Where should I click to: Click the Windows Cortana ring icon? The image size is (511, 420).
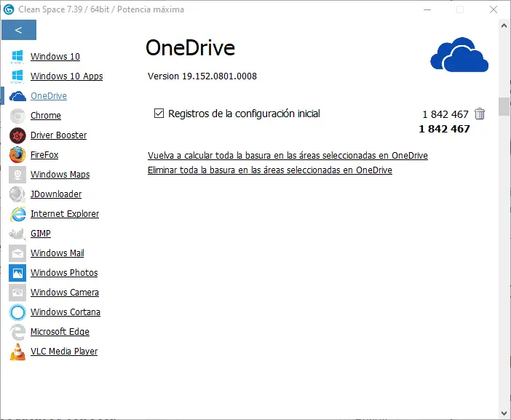tap(17, 312)
